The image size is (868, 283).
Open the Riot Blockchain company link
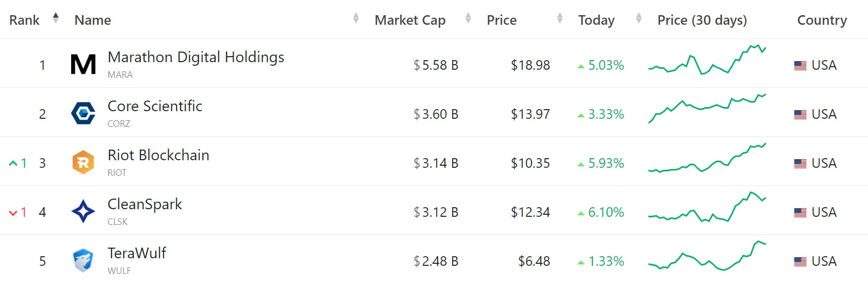tap(158, 155)
